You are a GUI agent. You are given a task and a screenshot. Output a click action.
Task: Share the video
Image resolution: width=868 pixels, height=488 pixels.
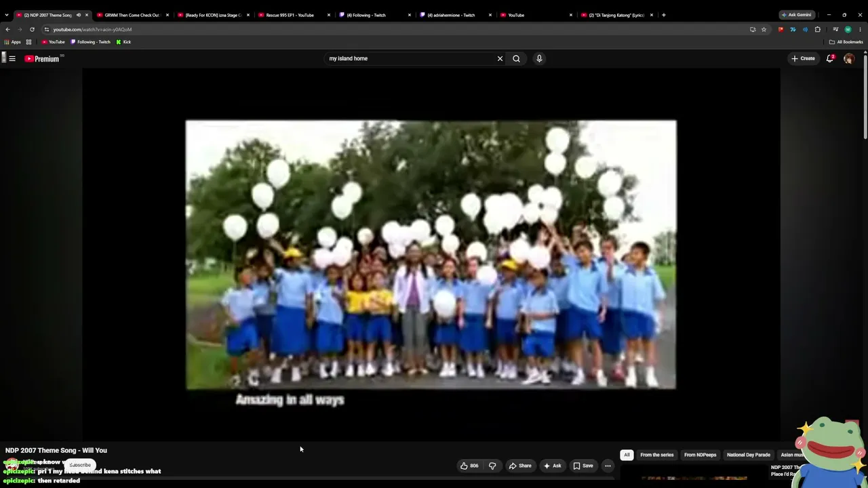click(x=520, y=466)
